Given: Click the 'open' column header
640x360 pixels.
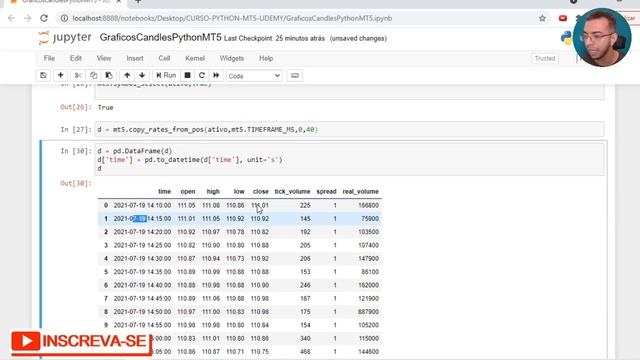Looking at the screenshot, I should point(188,191).
